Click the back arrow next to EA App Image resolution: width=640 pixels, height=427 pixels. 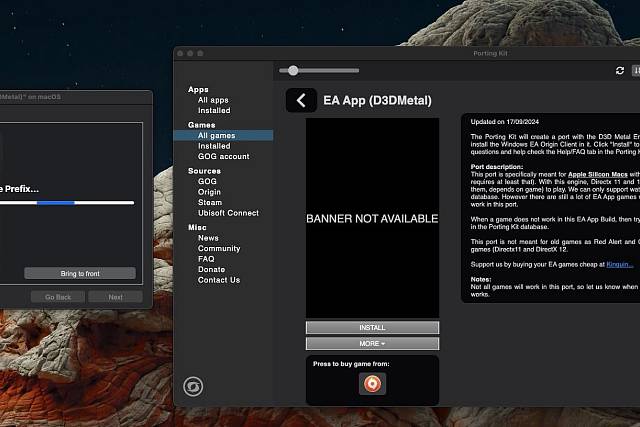pyautogui.click(x=301, y=100)
